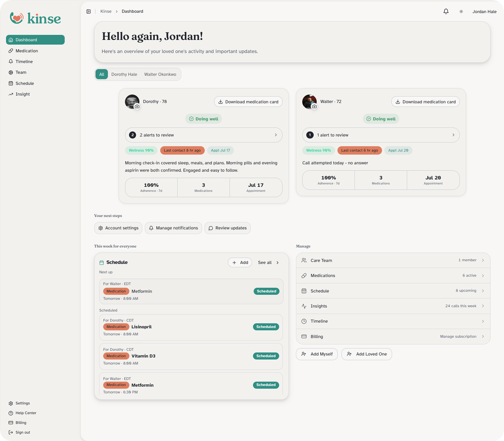
Task: Click Walter's Jul 20 Appointment stat
Action: tap(433, 180)
